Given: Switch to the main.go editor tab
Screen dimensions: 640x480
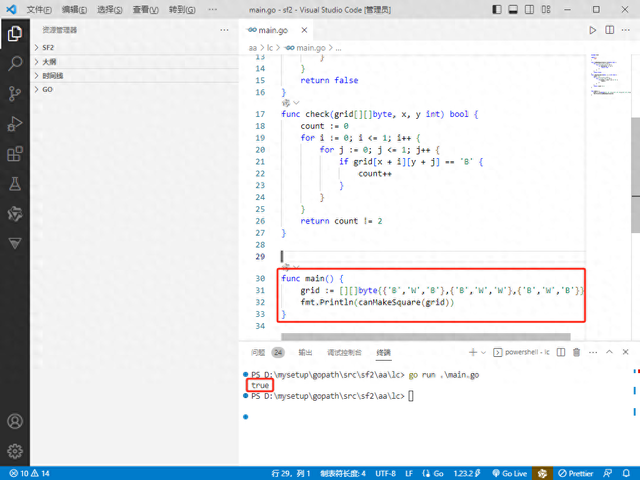Looking at the screenshot, I should pyautogui.click(x=273, y=30).
